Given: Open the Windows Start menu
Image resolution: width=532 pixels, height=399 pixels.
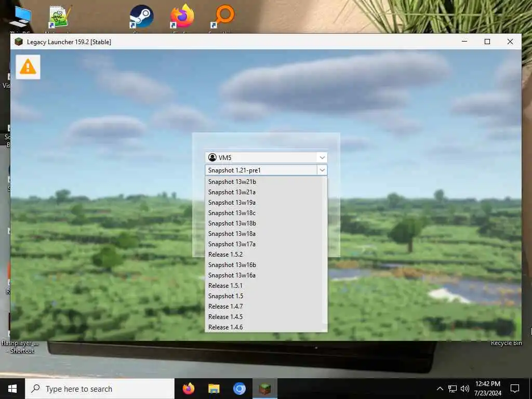Looking at the screenshot, I should click(x=12, y=389).
